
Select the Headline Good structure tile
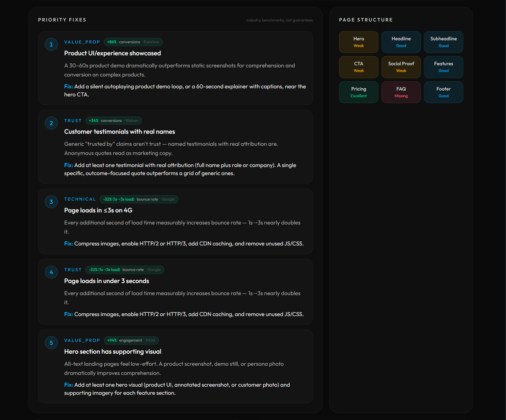click(x=401, y=42)
